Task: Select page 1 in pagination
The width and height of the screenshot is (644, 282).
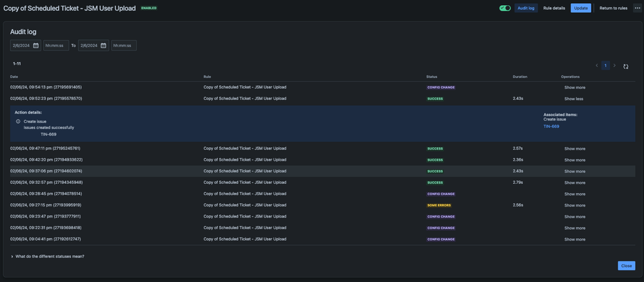Action: tap(606, 65)
